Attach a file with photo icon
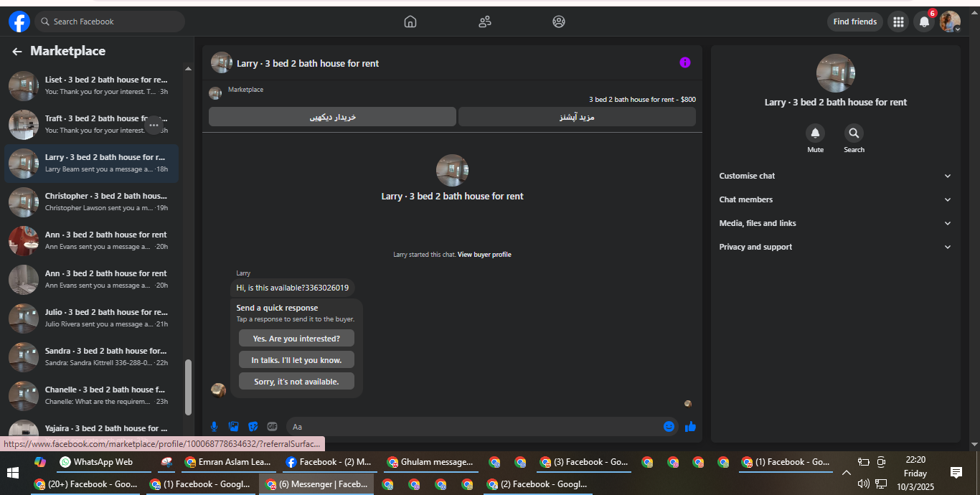The image size is (980, 495). tap(233, 426)
